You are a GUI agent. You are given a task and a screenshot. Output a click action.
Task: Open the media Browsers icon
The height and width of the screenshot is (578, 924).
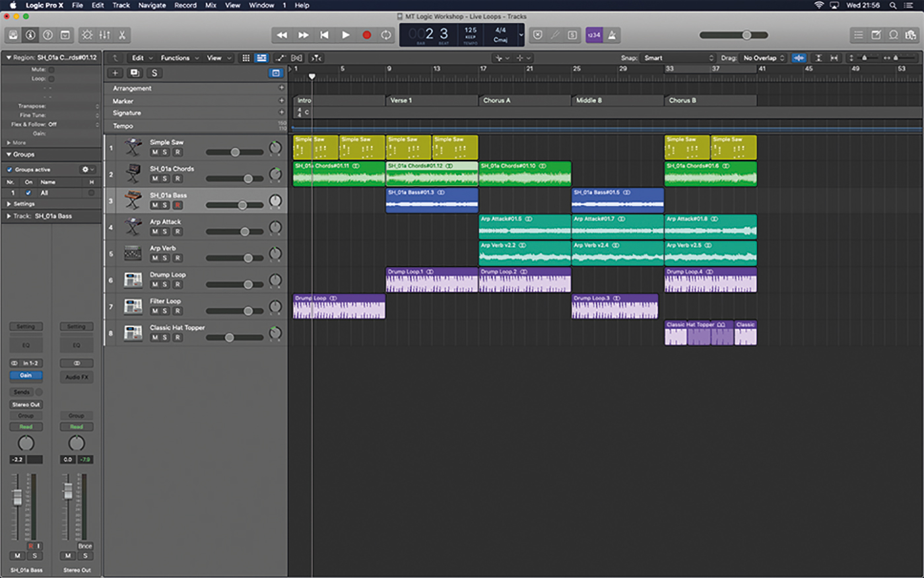[x=911, y=35]
